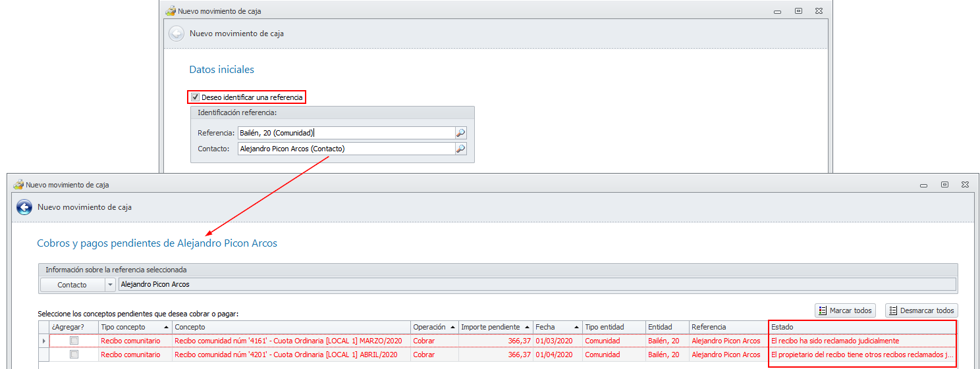Minimize the upper 'Nuevo movimiento de caja' window

pos(778,11)
